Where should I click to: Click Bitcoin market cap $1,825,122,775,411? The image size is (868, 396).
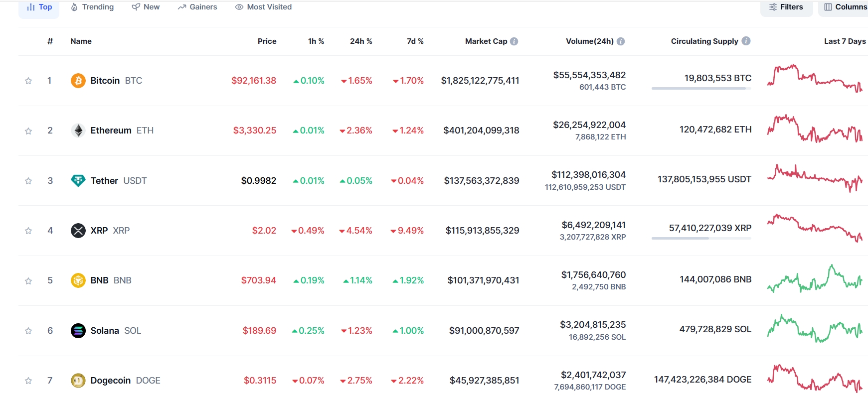(x=480, y=81)
